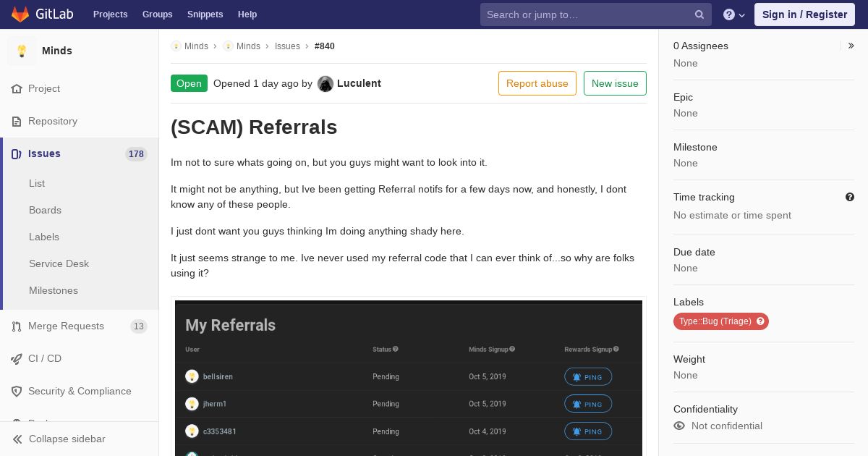Viewport: 868px width, 456px height.
Task: Click the Merge Requests icon
Action: coord(17,326)
